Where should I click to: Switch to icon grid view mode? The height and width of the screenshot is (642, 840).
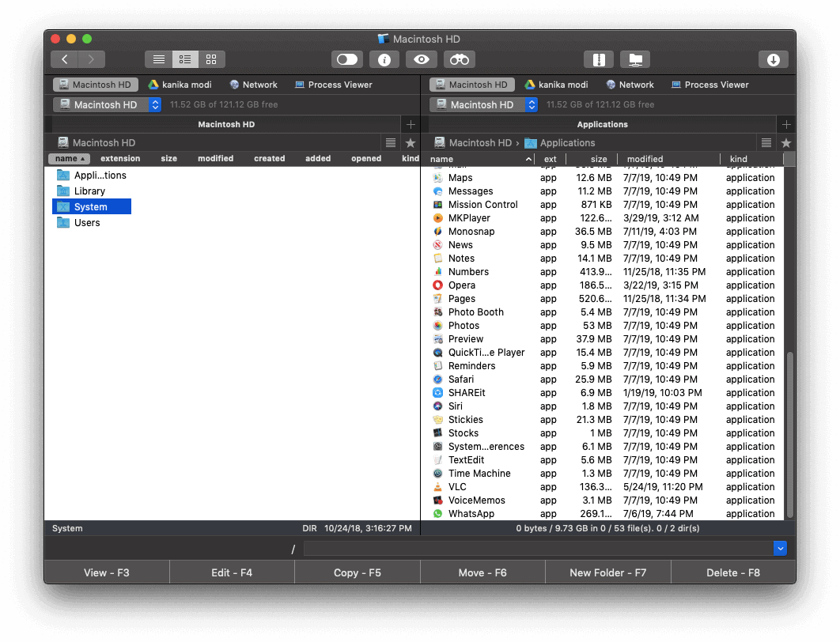[211, 59]
